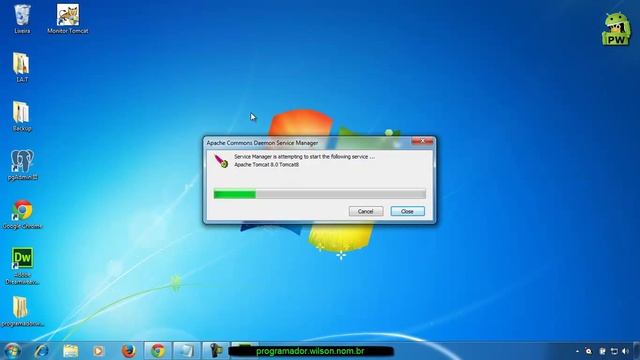640x360 pixels.
Task: Open network tray icon
Action: [614, 351]
